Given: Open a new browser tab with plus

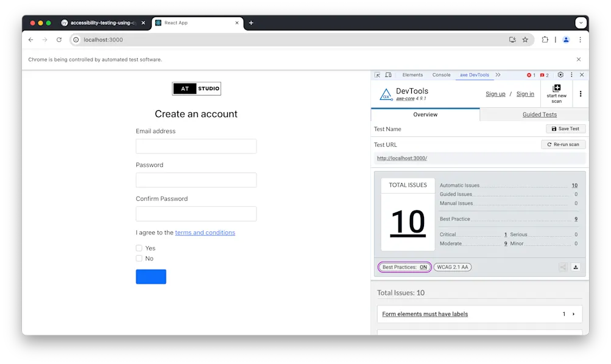Looking at the screenshot, I should coord(251,23).
